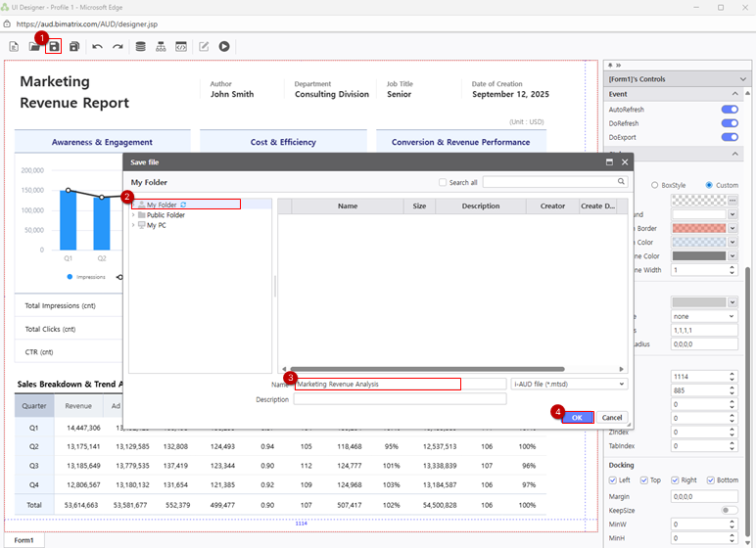
Task: Click the Save As toolbar icon
Action: (x=74, y=46)
